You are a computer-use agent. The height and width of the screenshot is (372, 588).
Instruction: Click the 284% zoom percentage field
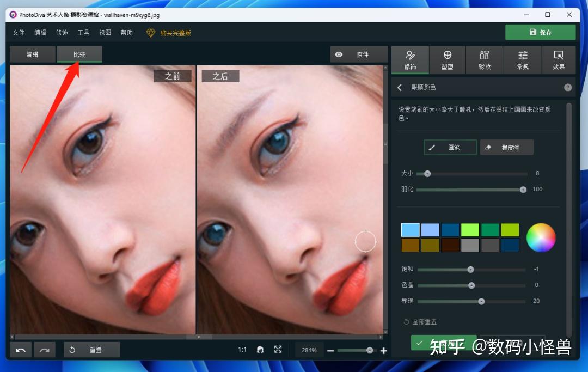309,350
